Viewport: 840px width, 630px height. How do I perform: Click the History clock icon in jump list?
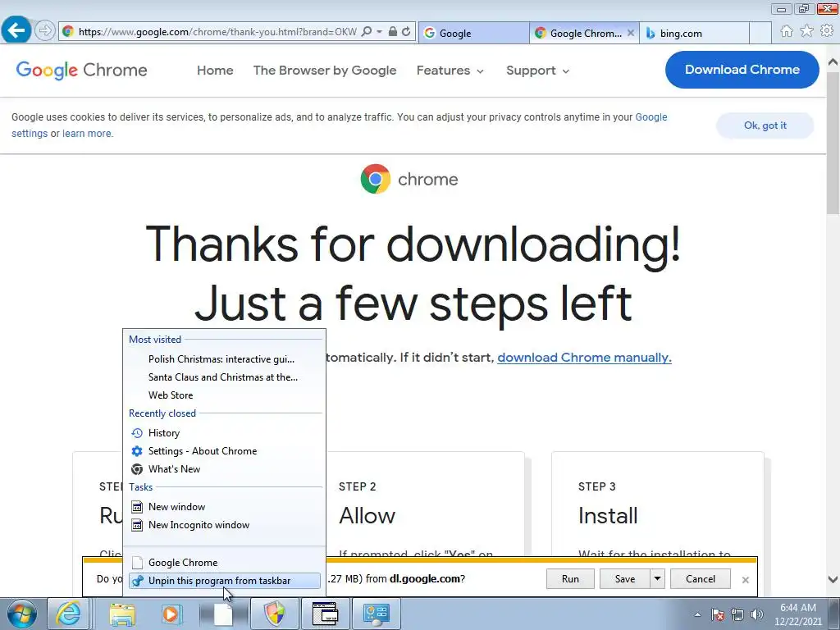click(x=137, y=433)
